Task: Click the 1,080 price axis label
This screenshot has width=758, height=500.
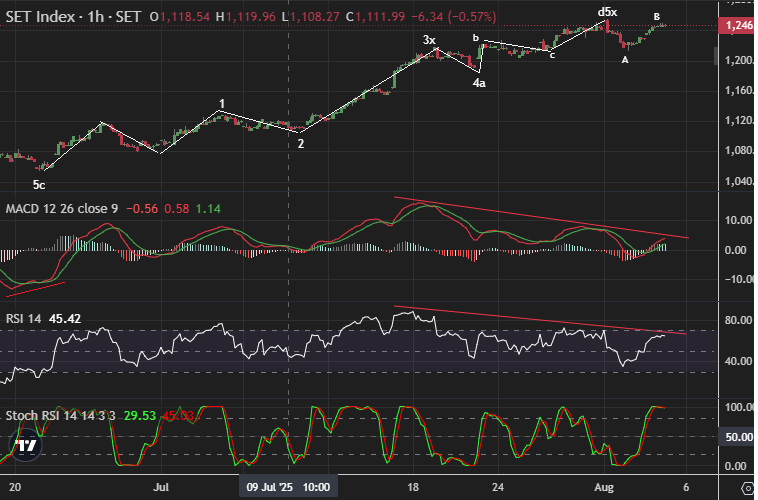Action: pos(739,151)
